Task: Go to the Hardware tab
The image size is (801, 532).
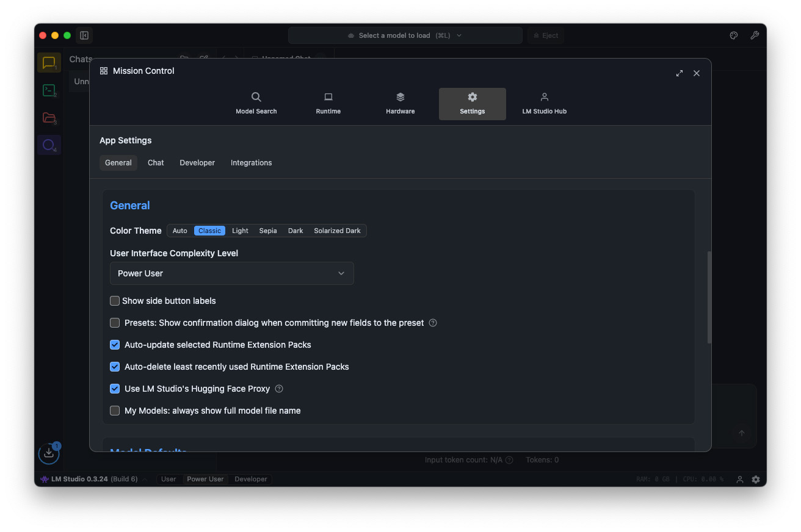Action: pos(400,104)
